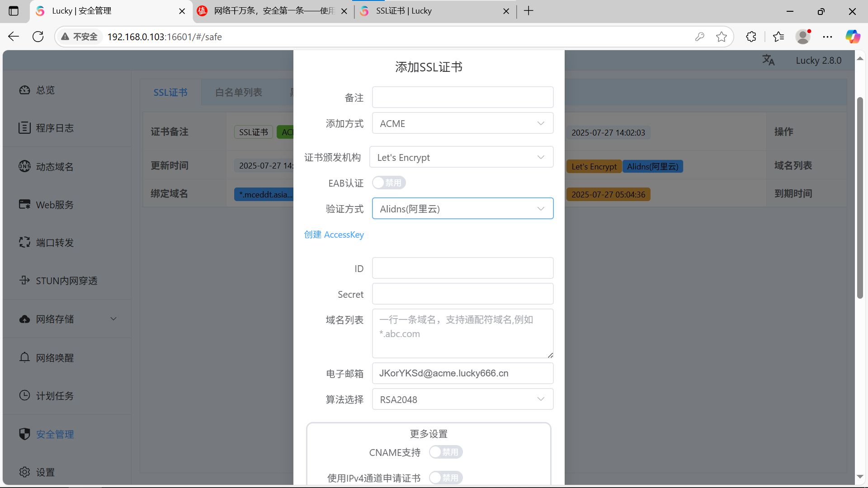
Task: Click the scrollbar down arrow
Action: pos(860,477)
